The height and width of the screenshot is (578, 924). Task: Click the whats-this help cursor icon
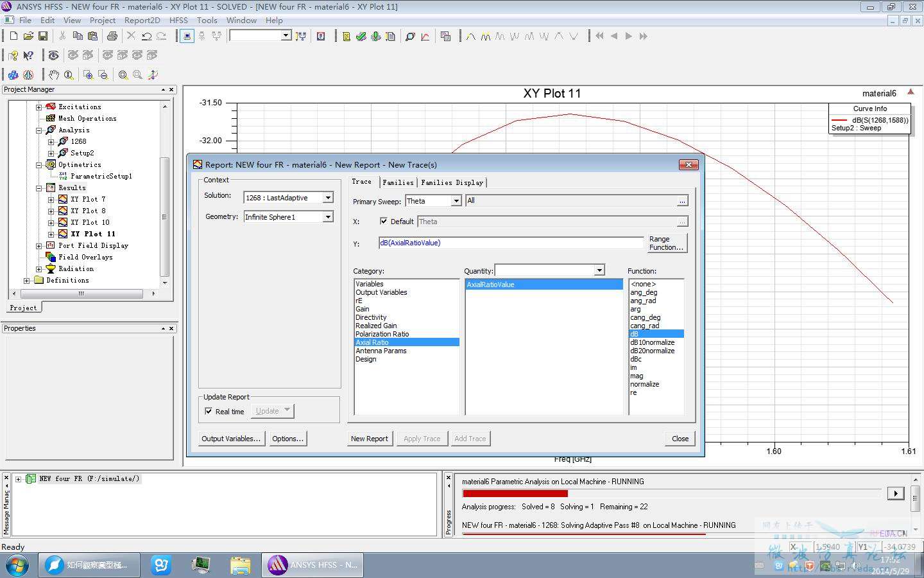click(28, 55)
